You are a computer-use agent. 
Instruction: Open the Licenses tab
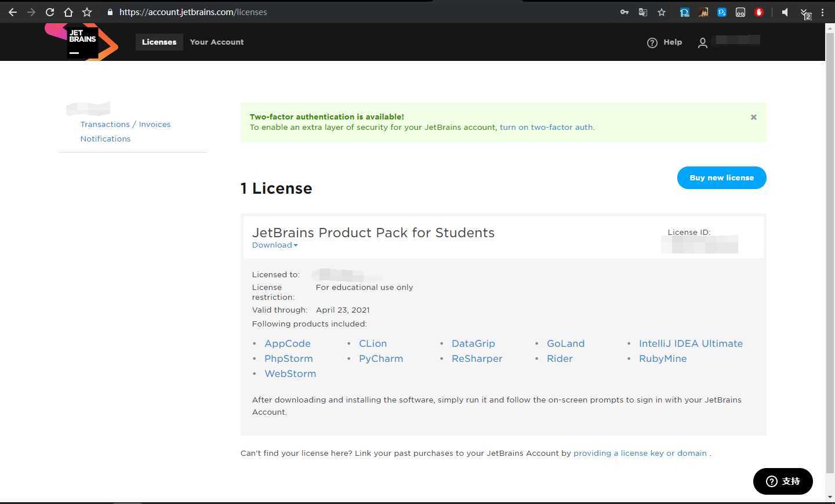159,42
